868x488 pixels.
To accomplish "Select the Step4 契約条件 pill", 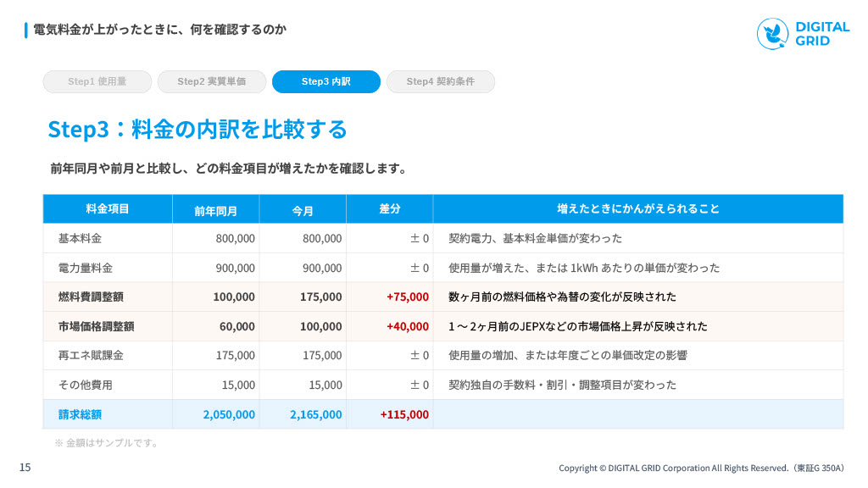I will 441,81.
